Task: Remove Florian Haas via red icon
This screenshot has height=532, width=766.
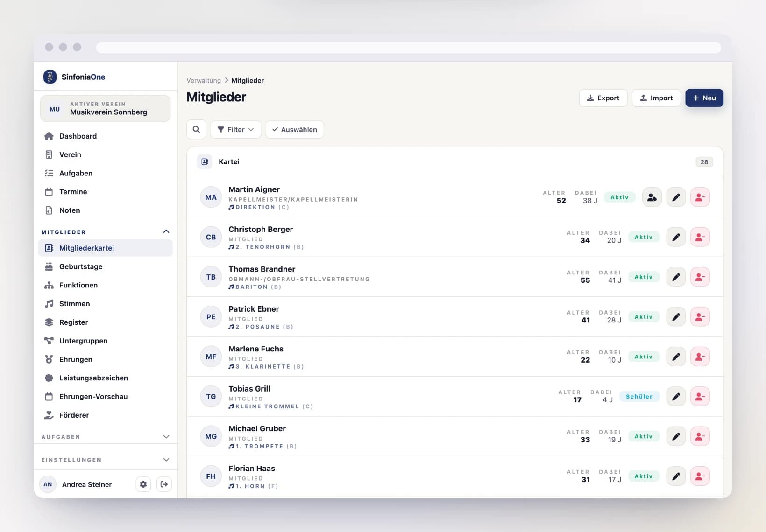Action: (700, 476)
